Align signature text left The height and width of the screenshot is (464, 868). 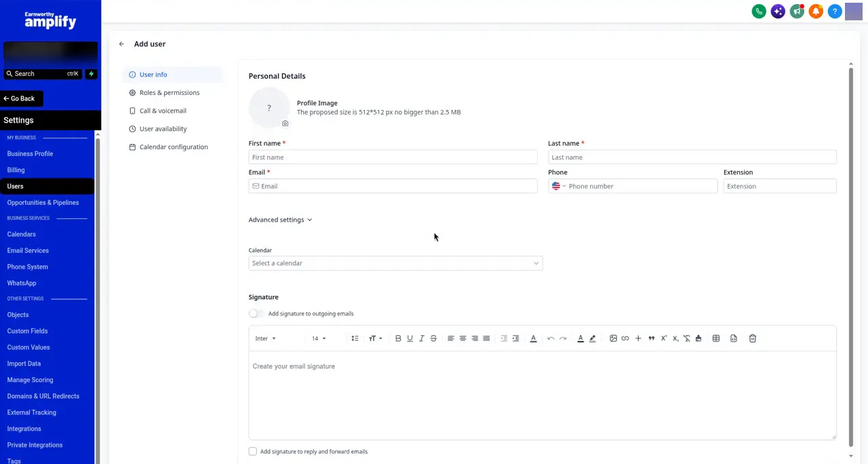(450, 339)
